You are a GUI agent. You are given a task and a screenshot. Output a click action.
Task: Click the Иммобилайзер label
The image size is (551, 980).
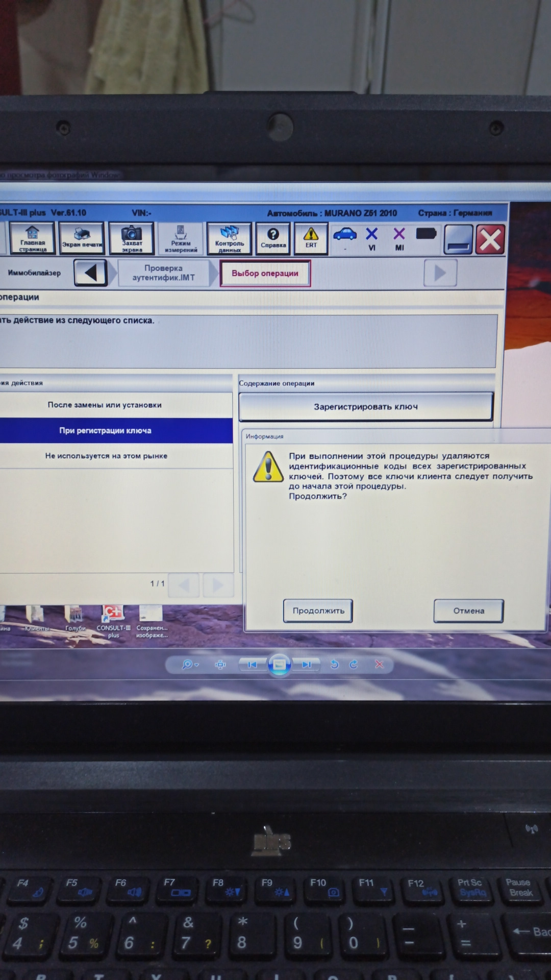[x=34, y=273]
